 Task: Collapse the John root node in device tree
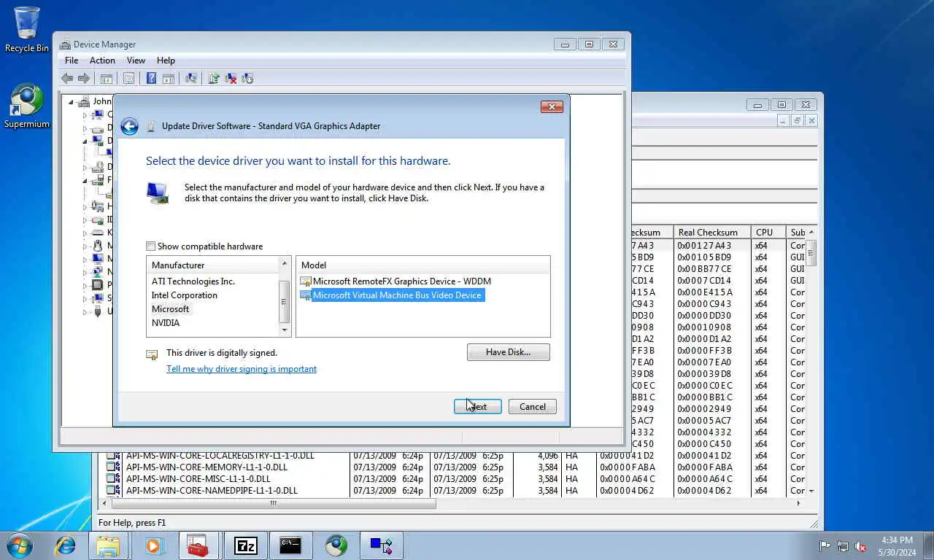72,101
